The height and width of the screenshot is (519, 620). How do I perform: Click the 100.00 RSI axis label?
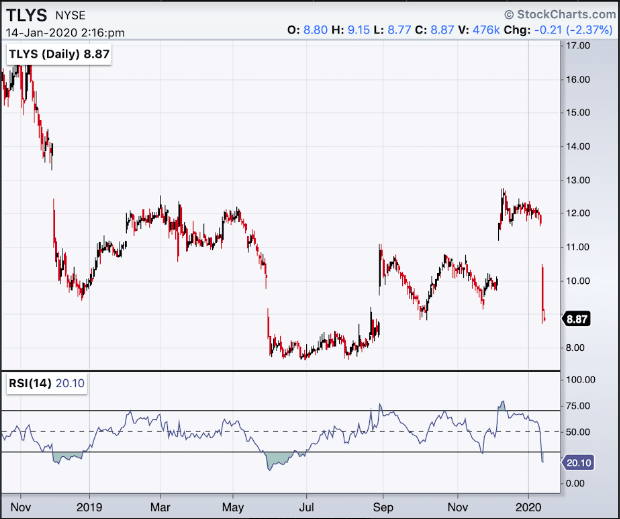tap(580, 380)
